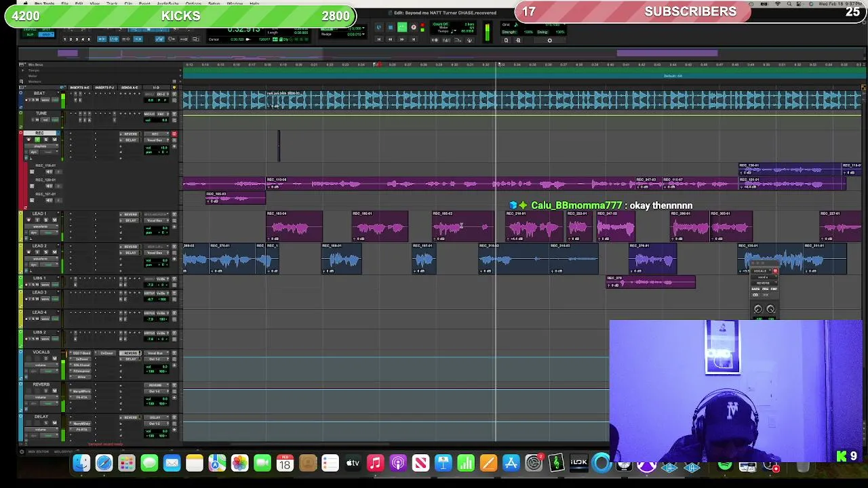
Task: Solo the BEAT track
Action: [x=33, y=100]
